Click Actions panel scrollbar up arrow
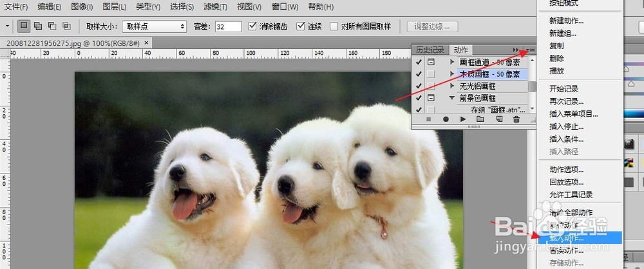Viewport: 644px width, 269px height. [532, 61]
